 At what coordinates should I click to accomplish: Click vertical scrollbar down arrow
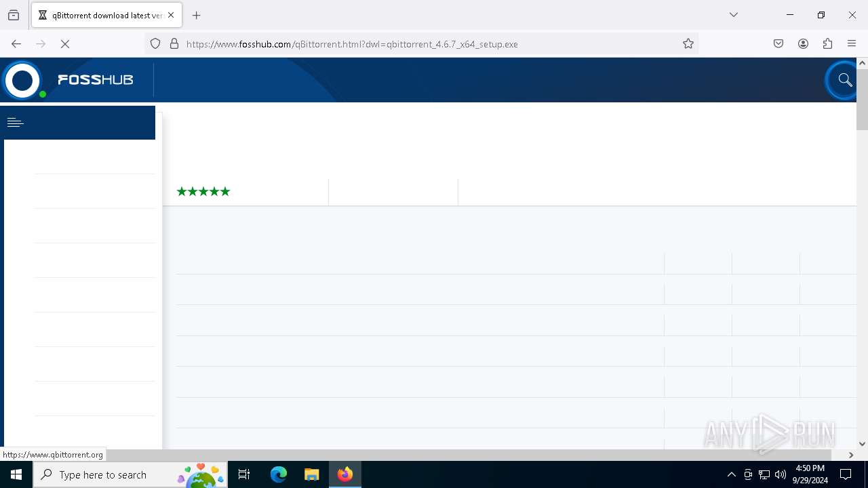[x=862, y=444]
